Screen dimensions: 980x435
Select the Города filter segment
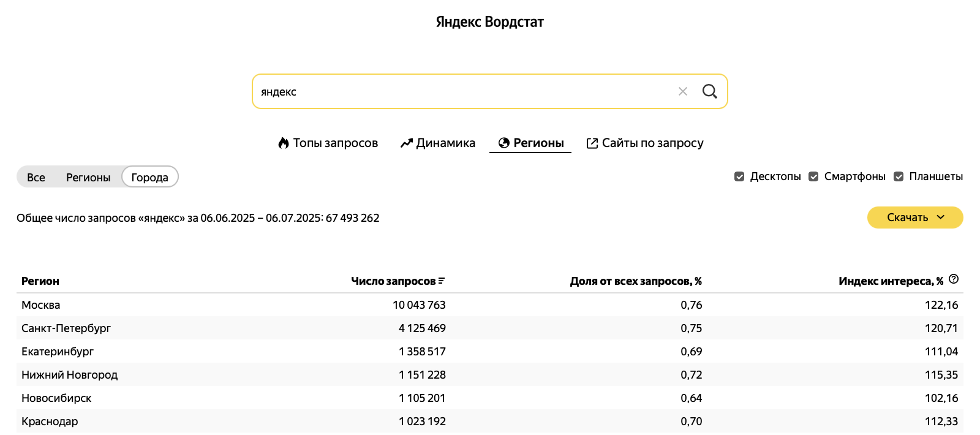tap(150, 177)
